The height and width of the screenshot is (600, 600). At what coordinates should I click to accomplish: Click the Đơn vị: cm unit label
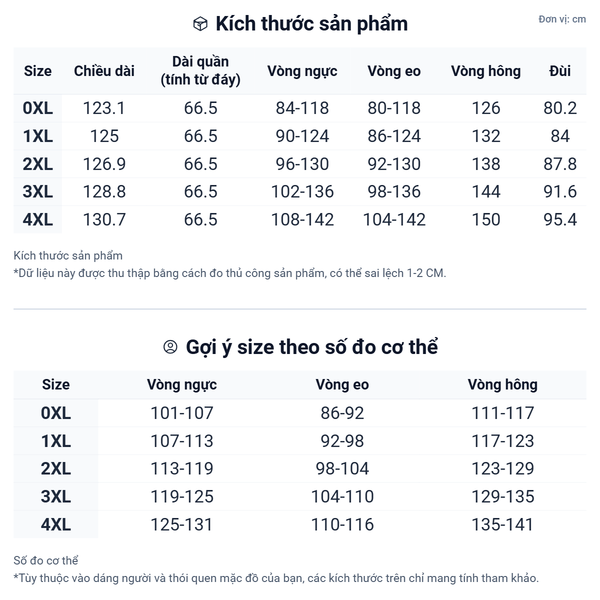[x=562, y=19]
